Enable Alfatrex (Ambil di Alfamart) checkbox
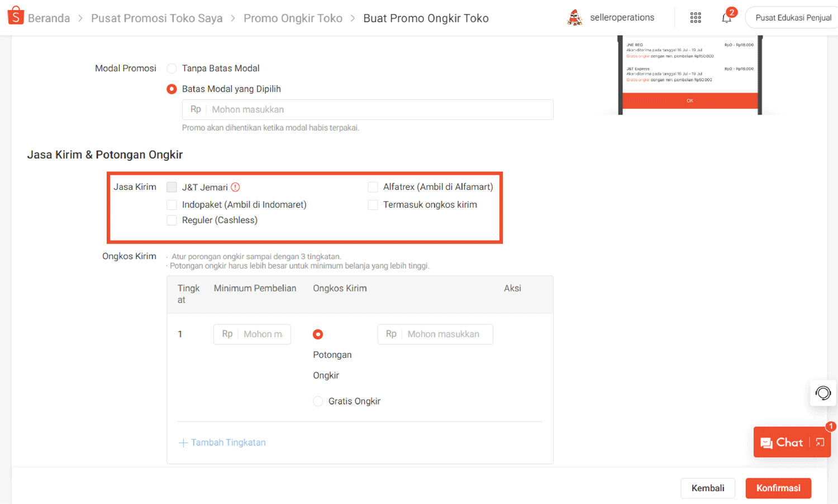Viewport: 838px width, 504px height. click(373, 188)
